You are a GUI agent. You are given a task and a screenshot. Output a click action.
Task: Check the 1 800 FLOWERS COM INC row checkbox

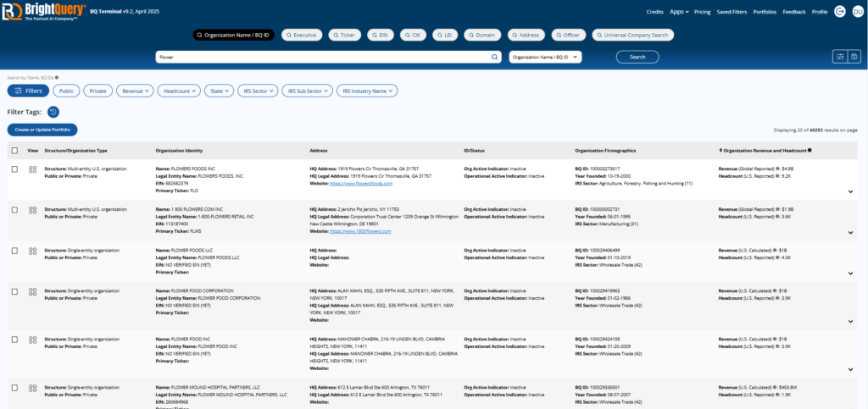point(14,210)
